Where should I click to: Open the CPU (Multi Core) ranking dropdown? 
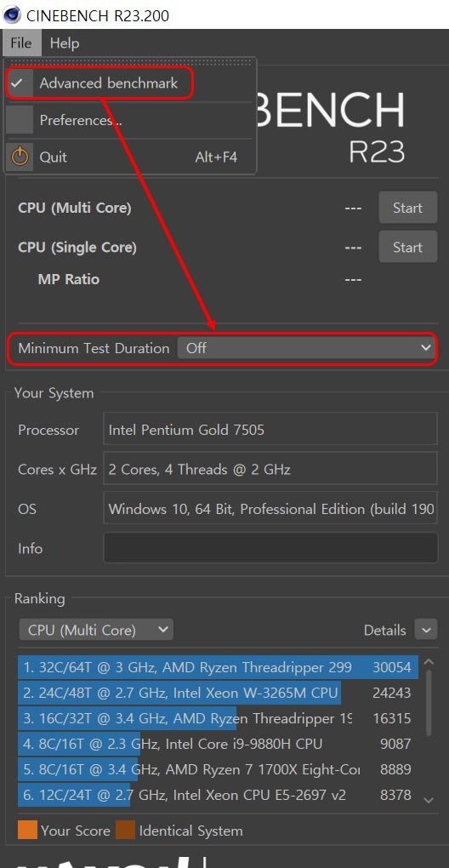click(96, 630)
